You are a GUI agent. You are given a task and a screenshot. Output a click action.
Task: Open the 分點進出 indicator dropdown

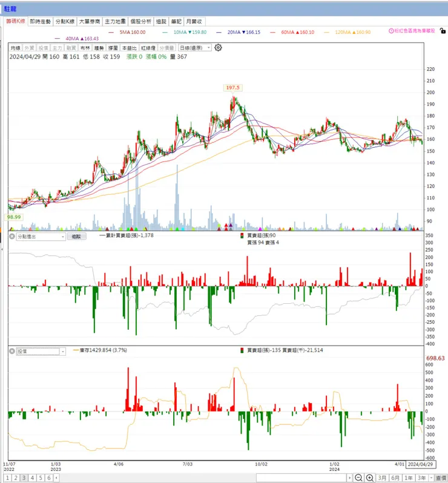click(x=41, y=237)
